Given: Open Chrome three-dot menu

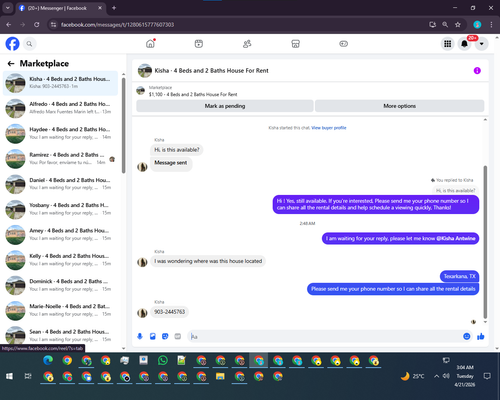Looking at the screenshot, I should (x=491, y=25).
